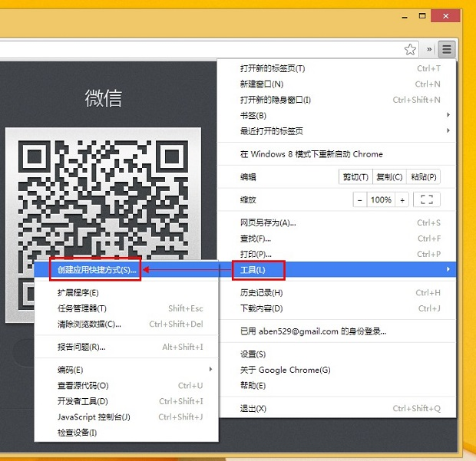Screen dimensions: 476x461
Task: Click the toolbar overflow chevron icon
Action: [x=430, y=49]
